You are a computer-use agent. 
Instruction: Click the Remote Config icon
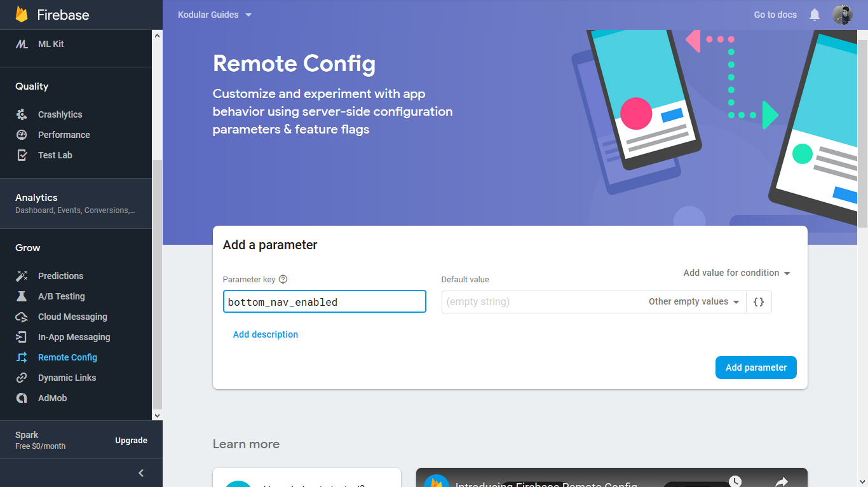(x=22, y=357)
